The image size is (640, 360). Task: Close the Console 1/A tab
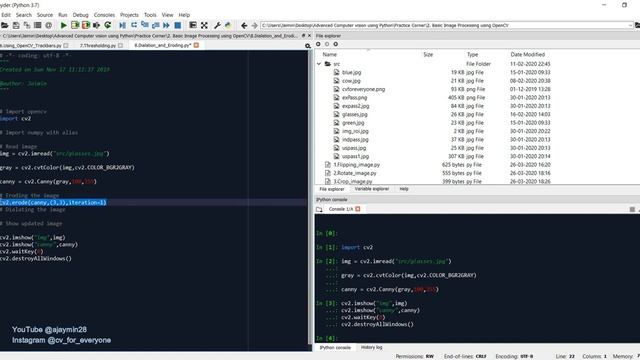tap(358, 209)
